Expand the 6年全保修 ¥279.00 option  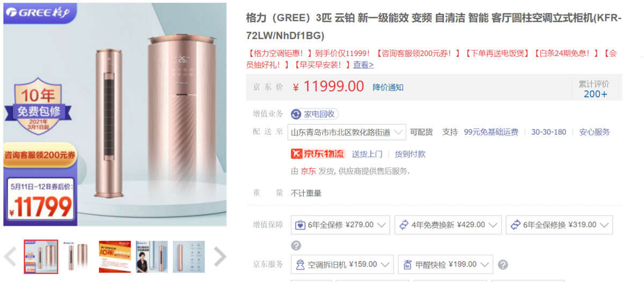pyautogui.click(x=341, y=225)
